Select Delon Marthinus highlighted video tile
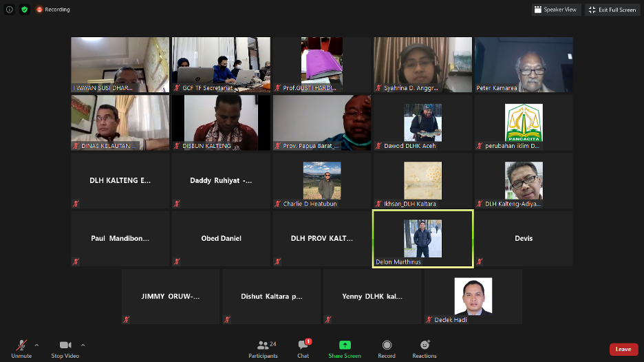 [x=422, y=239]
